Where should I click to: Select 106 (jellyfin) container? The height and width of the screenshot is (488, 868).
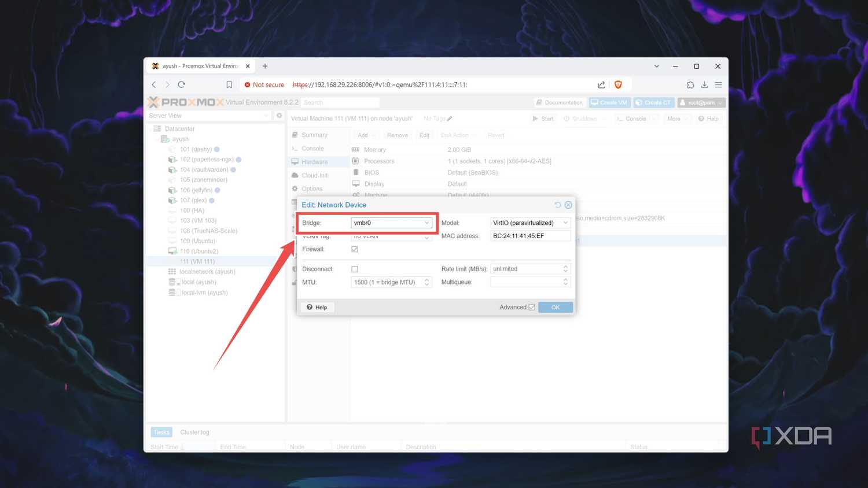point(196,190)
